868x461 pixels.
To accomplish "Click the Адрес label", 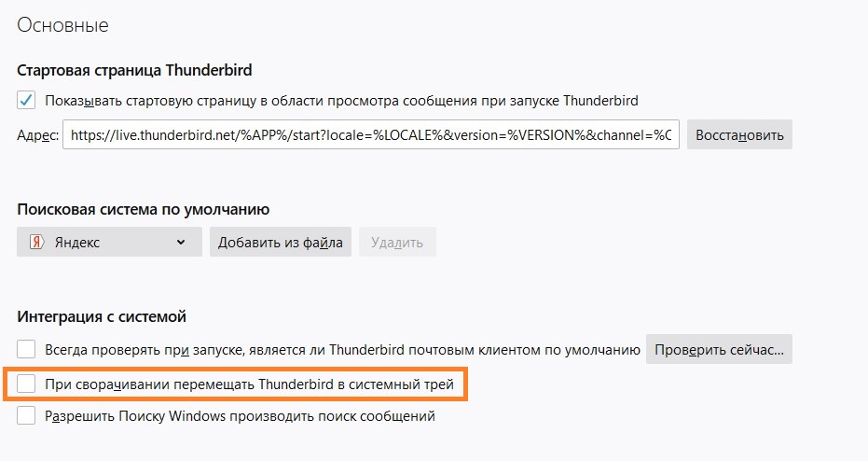I will click(x=37, y=135).
